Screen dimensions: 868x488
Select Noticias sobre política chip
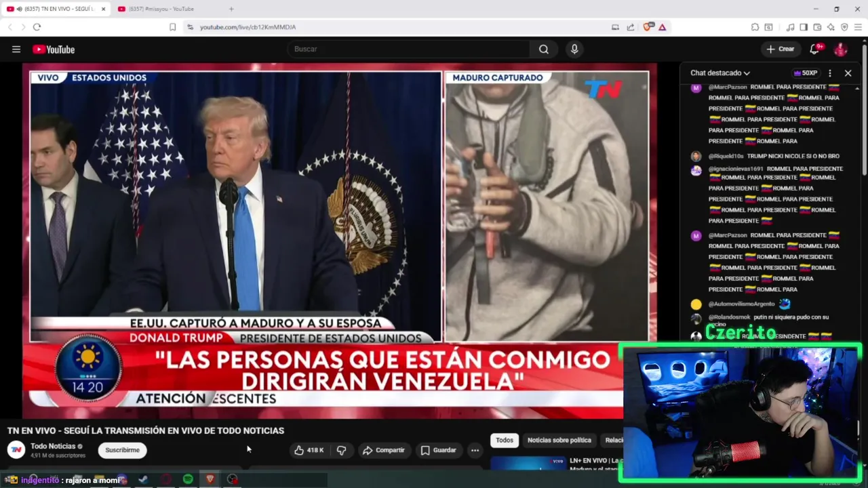coord(559,440)
